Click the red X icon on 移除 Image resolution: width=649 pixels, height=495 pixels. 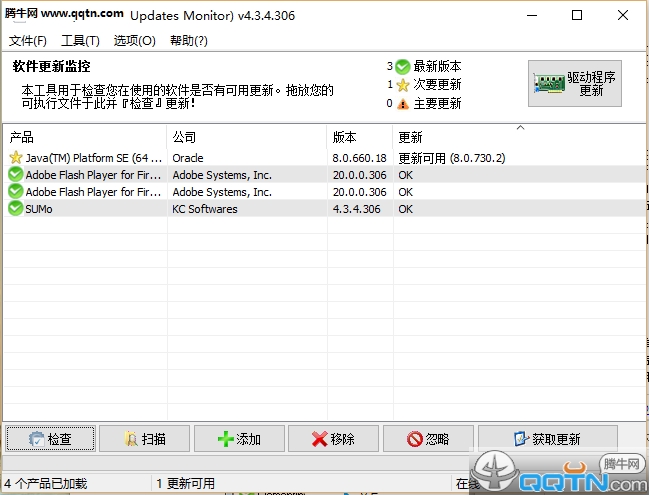point(320,439)
